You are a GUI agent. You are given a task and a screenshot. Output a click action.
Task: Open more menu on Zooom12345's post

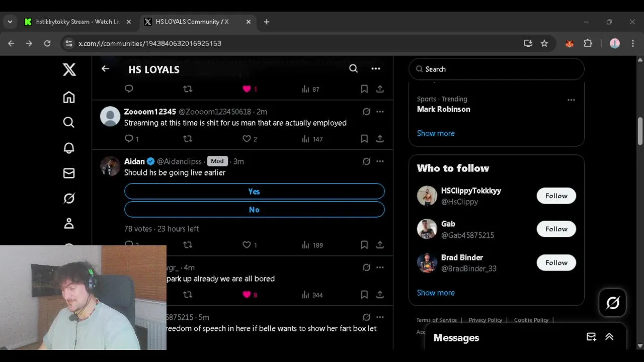tap(380, 112)
